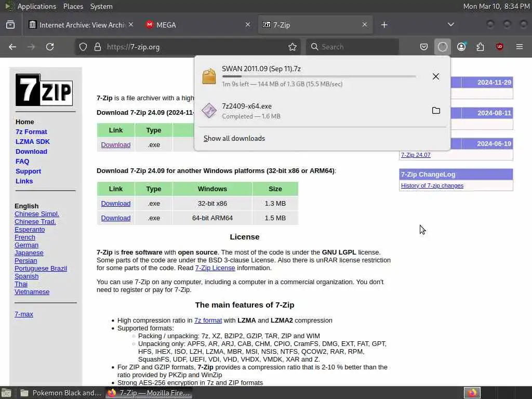The height and width of the screenshot is (399, 532).
Task: Switch language to Vietnamese
Action: [x=32, y=292]
